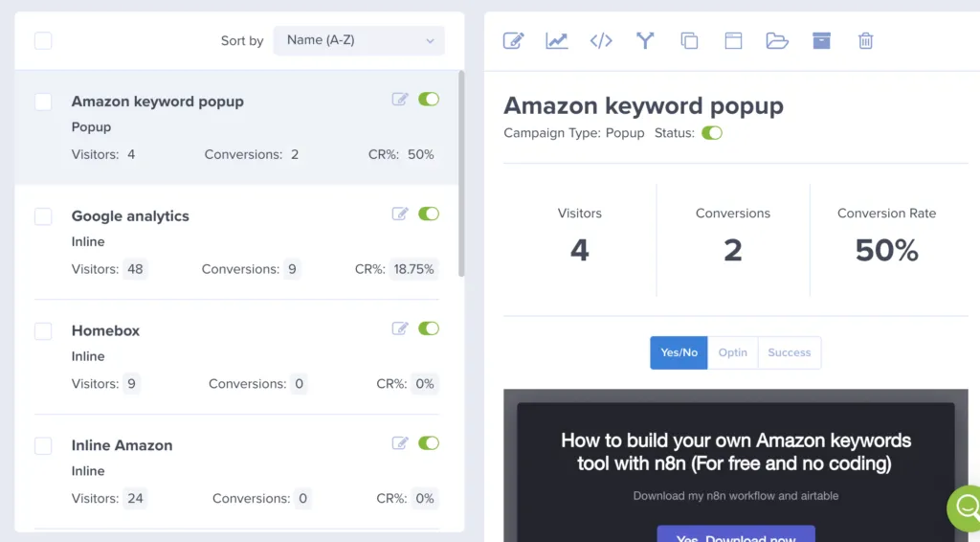Delete campaign with the trash icon
Image resolution: width=980 pixels, height=542 pixels.
865,40
